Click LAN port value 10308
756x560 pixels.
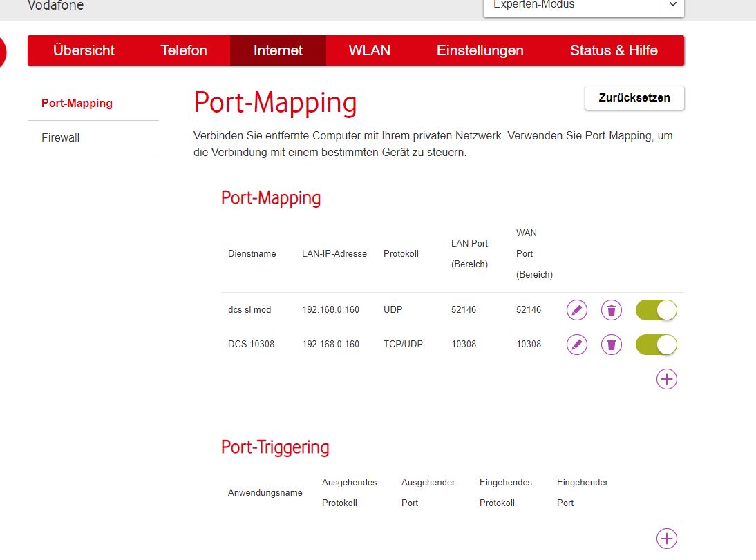tap(464, 344)
